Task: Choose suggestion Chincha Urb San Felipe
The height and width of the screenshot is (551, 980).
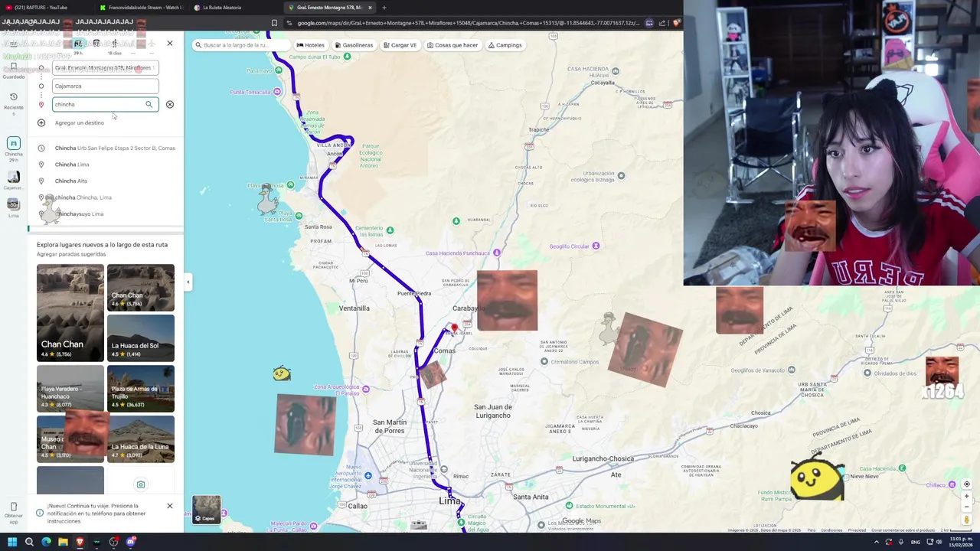Action: pos(107,148)
